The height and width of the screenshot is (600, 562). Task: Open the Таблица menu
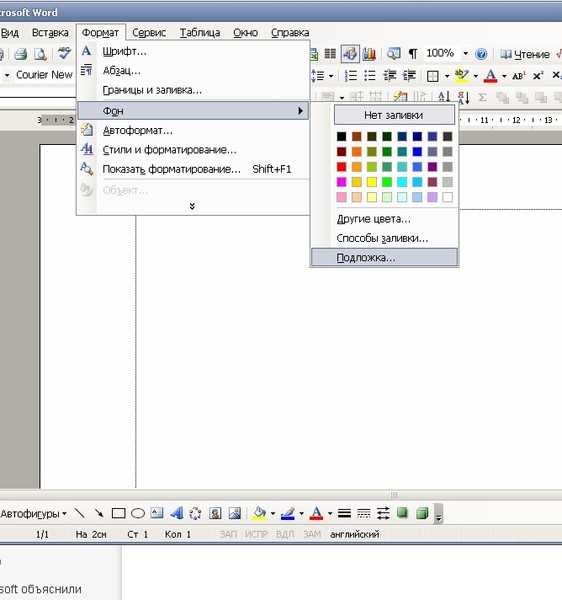pos(200,33)
